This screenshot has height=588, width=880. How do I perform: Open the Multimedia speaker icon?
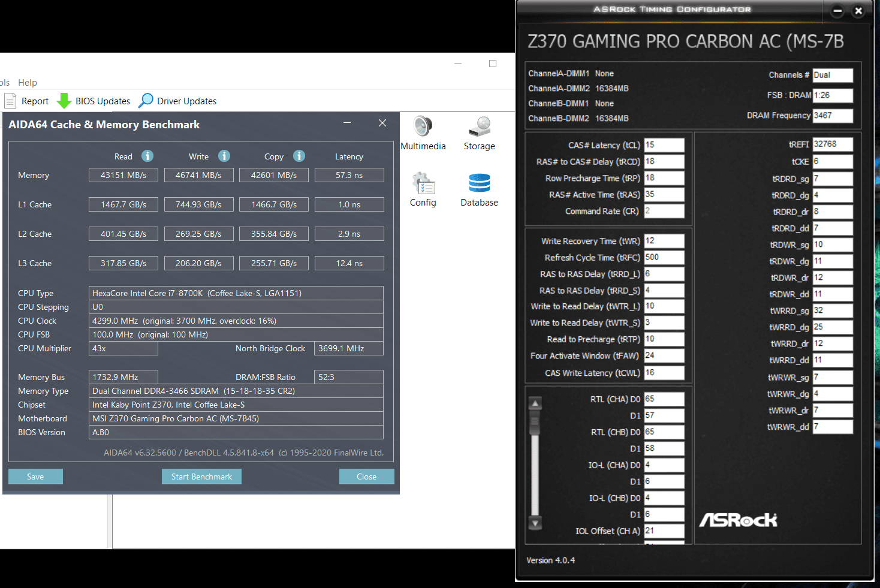[423, 126]
